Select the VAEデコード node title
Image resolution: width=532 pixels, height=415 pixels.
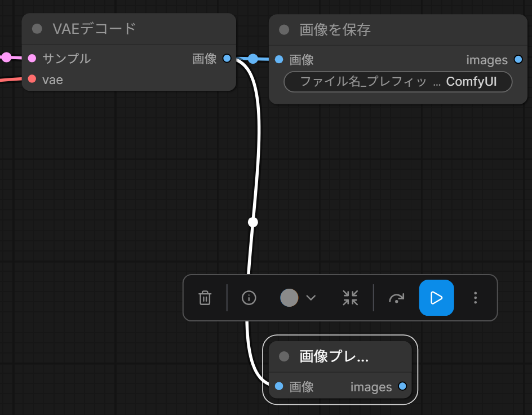(94, 29)
